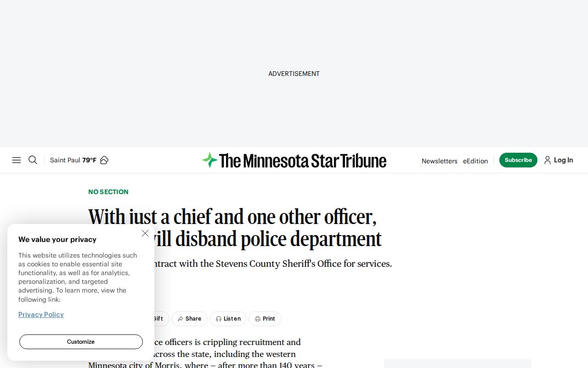Click the Share article button
This screenshot has width=588, height=368.
189,319
